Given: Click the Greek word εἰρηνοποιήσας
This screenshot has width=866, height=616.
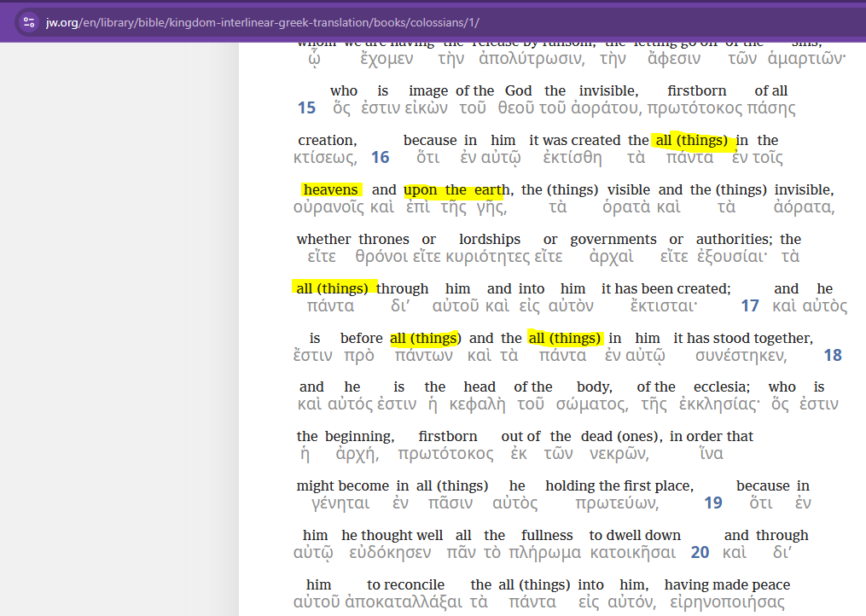Looking at the screenshot, I should coord(727,602).
